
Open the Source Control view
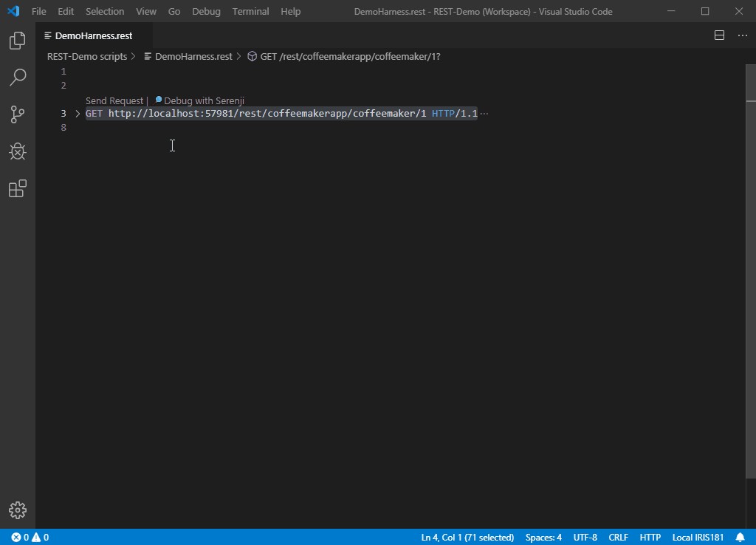coord(17,114)
